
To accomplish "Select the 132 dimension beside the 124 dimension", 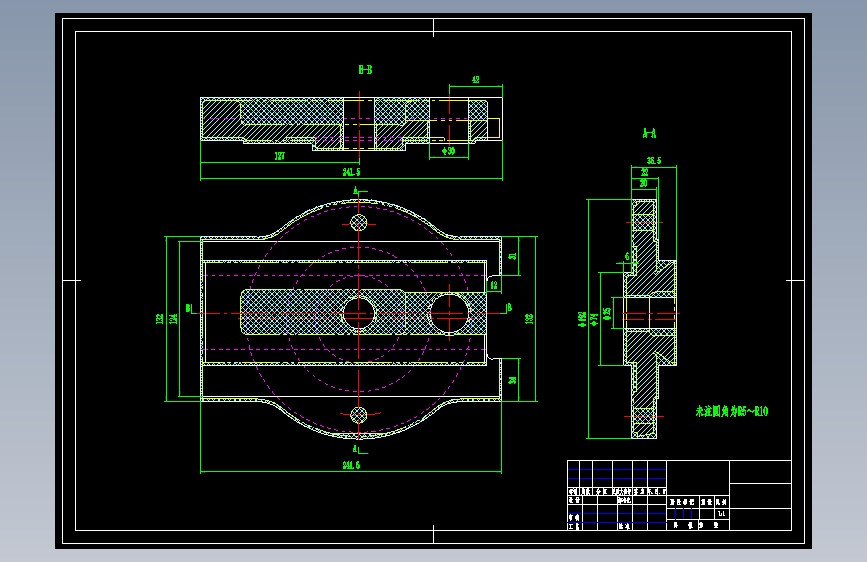I will [x=160, y=319].
